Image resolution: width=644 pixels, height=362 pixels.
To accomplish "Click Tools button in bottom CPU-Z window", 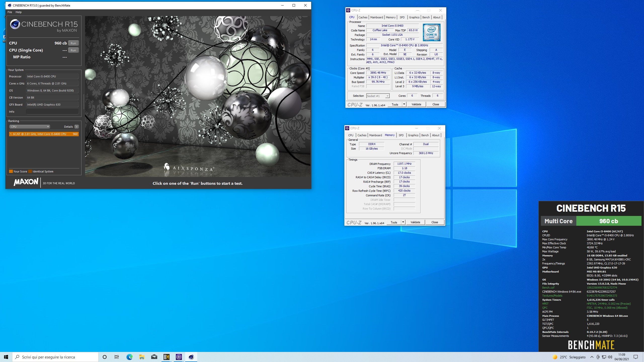I will click(394, 222).
